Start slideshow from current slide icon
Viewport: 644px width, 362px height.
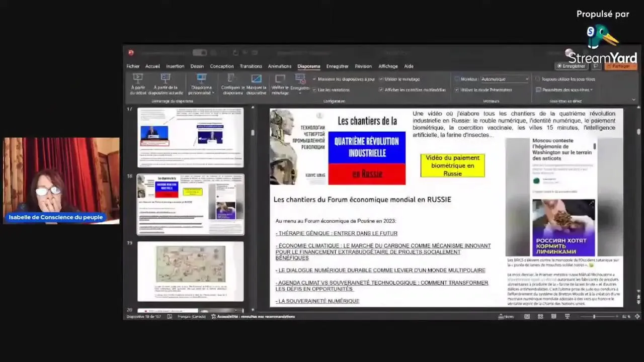point(166,78)
